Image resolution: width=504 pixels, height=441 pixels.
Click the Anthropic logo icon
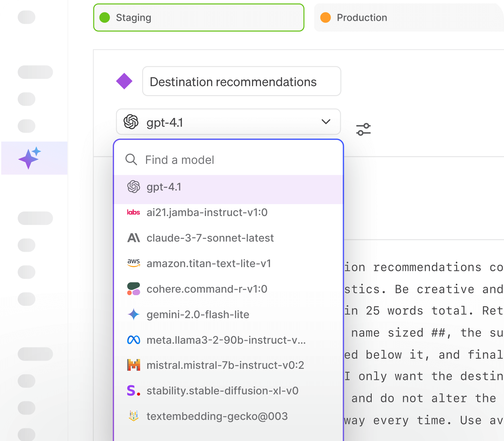(x=134, y=238)
